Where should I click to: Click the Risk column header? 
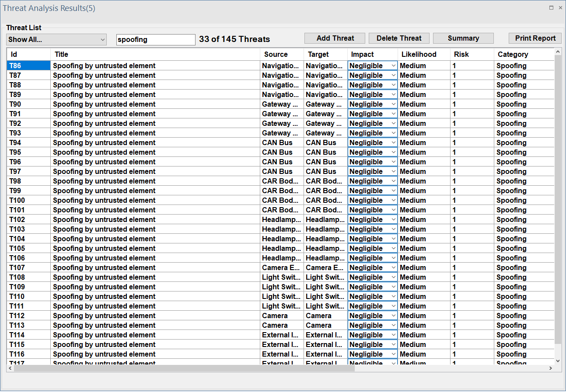(x=472, y=55)
